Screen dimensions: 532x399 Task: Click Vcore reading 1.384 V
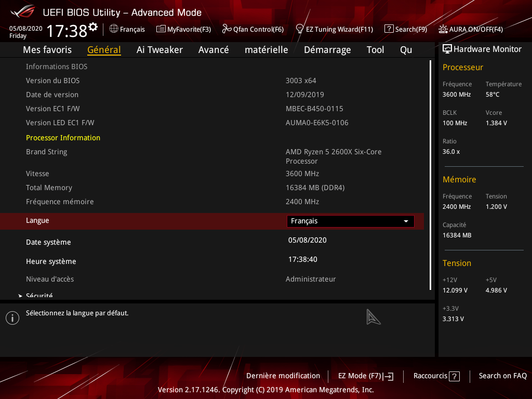(496, 123)
